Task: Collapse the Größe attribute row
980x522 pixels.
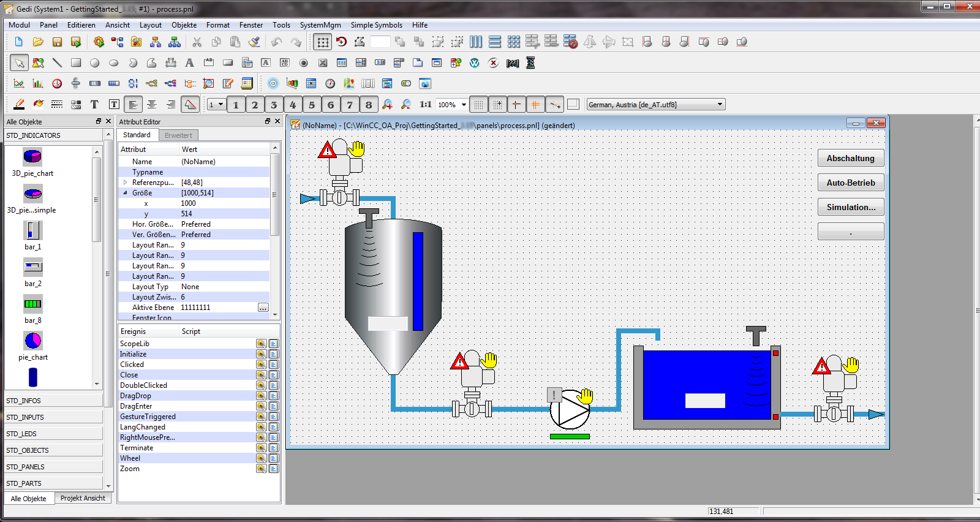Action: (126, 193)
